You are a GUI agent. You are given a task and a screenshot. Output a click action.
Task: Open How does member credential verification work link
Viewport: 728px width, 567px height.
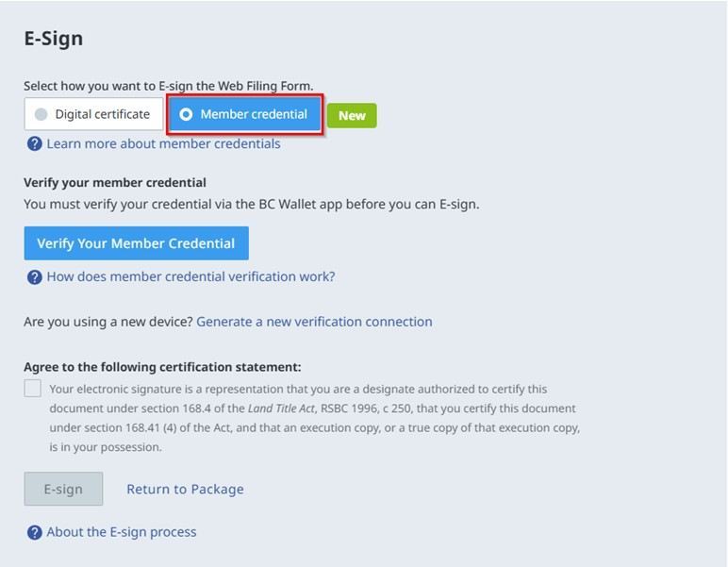[190, 276]
